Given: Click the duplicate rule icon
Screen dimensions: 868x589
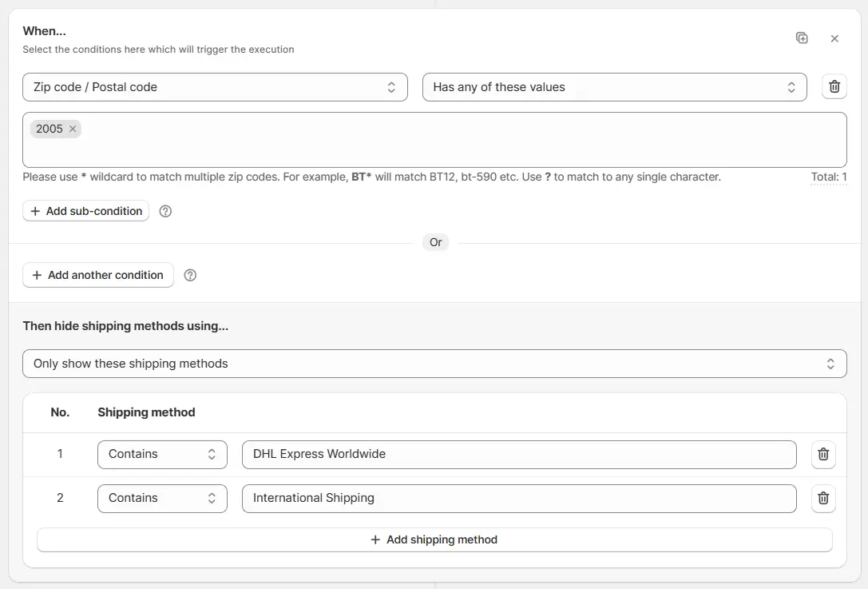Looking at the screenshot, I should (x=802, y=38).
